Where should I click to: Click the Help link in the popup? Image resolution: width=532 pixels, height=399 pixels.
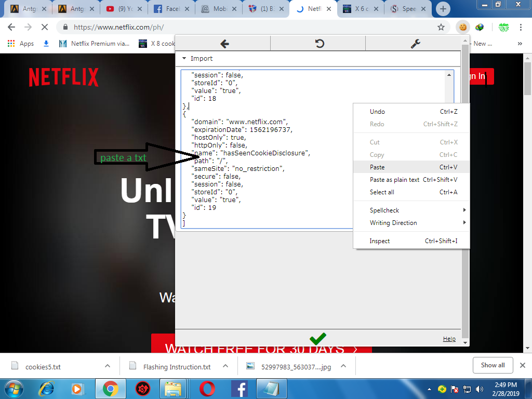click(x=449, y=339)
